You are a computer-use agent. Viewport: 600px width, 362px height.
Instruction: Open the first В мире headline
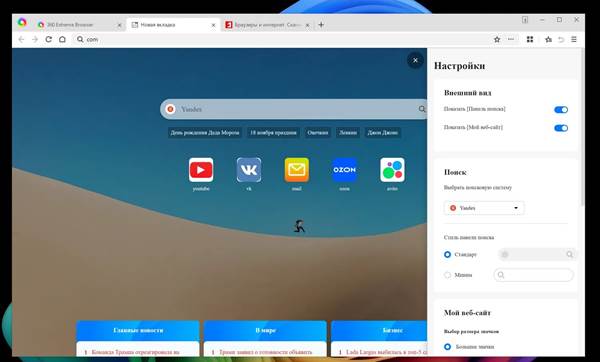[266, 352]
